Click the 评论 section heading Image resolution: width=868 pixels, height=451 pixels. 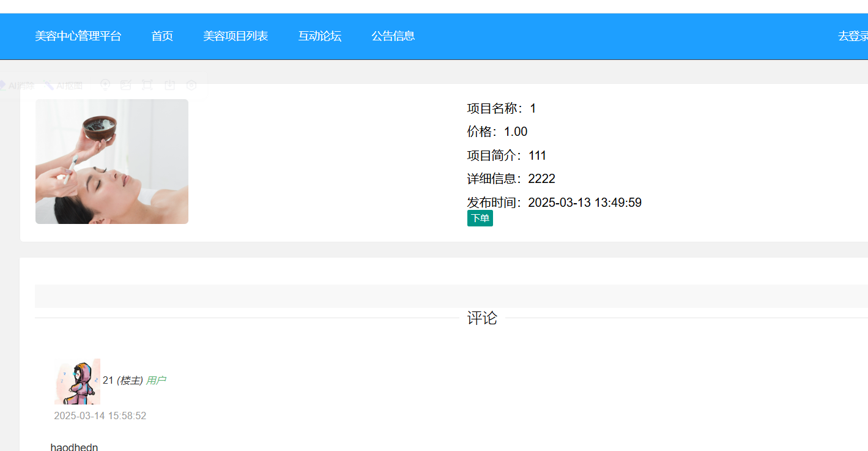pos(482,318)
